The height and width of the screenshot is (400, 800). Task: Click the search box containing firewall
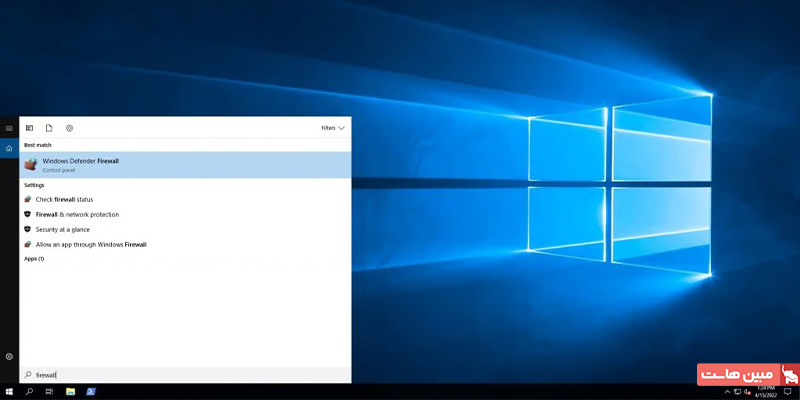click(x=185, y=375)
